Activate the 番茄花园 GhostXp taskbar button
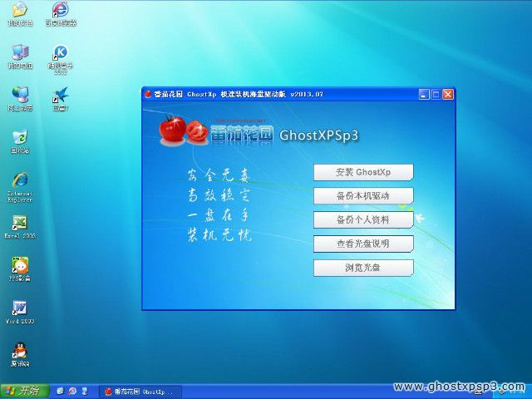Viewport: 532px width, 399px height. [x=140, y=392]
